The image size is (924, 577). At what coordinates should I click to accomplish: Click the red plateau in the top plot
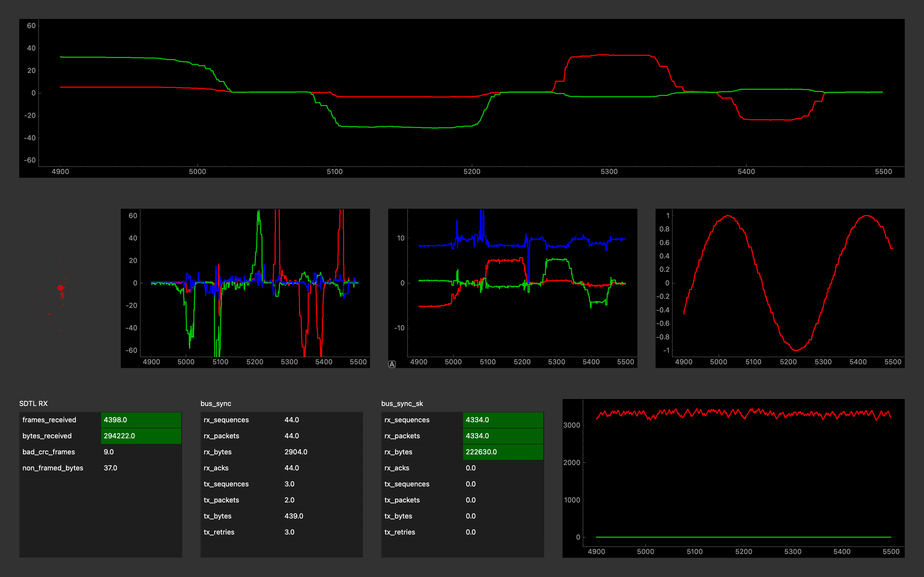(611, 55)
